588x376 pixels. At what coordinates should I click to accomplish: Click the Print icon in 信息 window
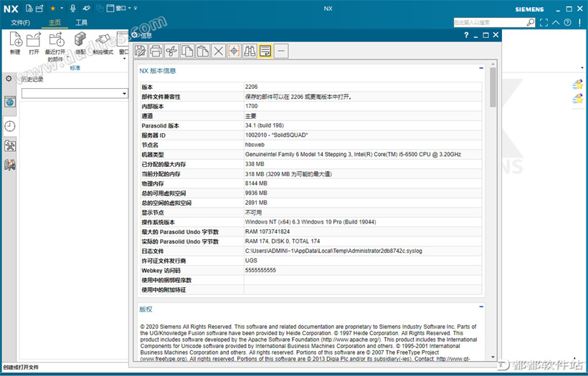pos(156,51)
